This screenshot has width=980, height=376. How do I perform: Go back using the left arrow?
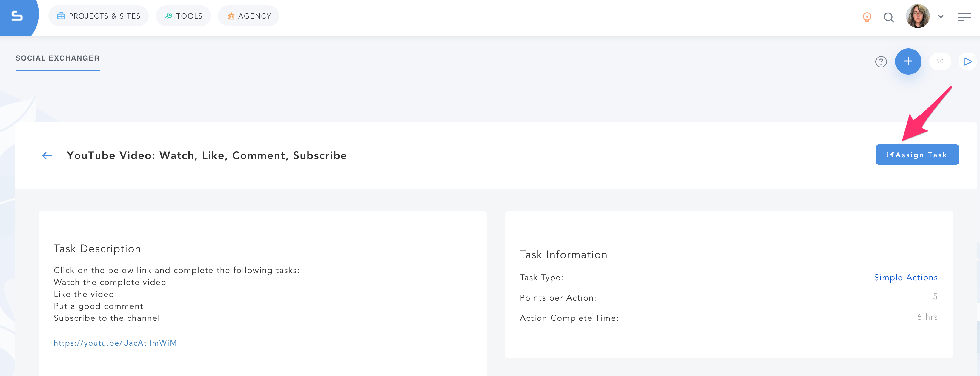pyautogui.click(x=47, y=155)
